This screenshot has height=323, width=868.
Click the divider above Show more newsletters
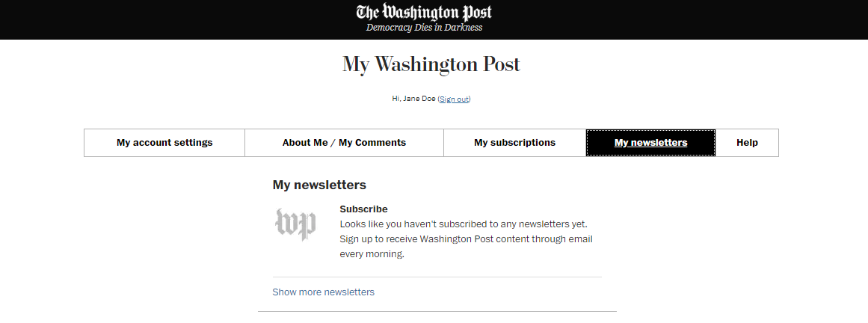pos(437,277)
